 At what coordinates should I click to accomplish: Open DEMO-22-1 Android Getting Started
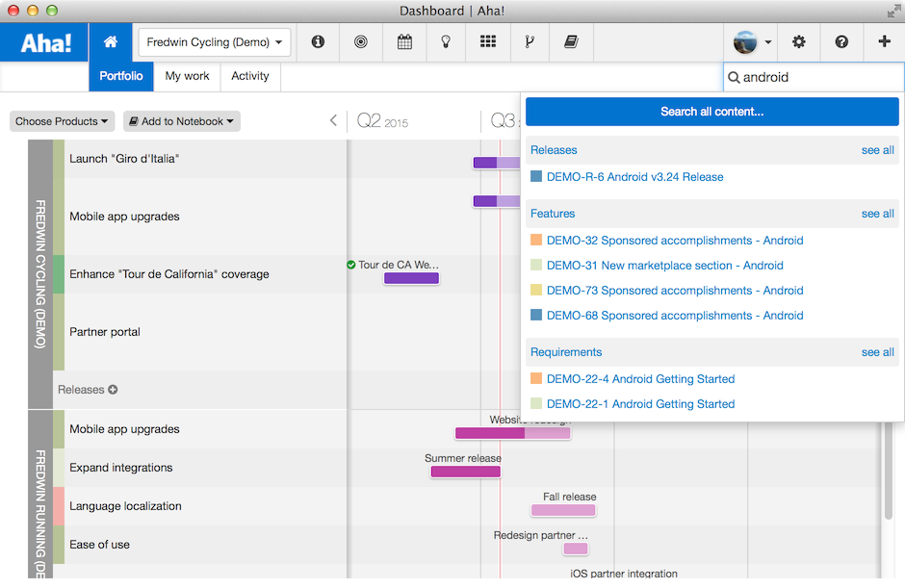click(x=640, y=404)
